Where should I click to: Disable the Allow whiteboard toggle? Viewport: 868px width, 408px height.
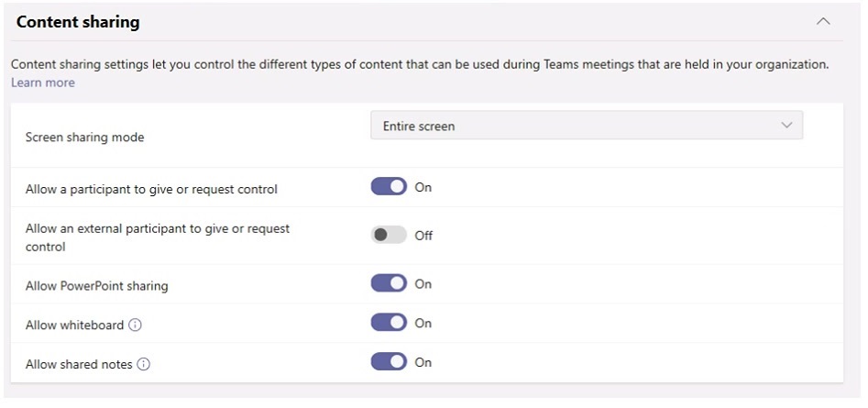tap(389, 323)
